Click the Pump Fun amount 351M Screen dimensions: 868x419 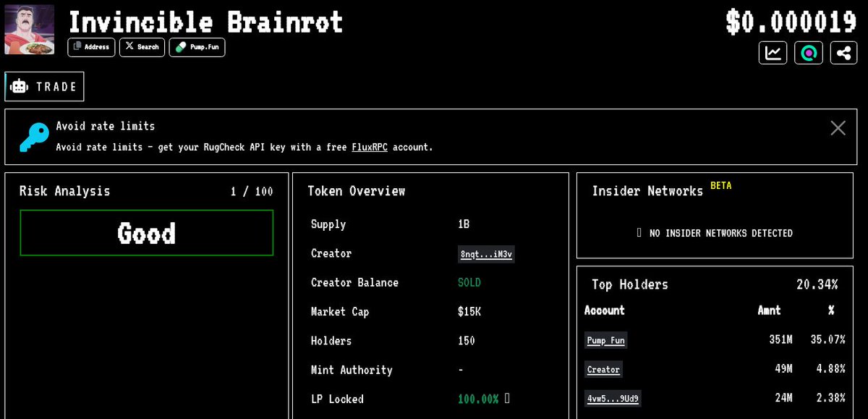(780, 339)
